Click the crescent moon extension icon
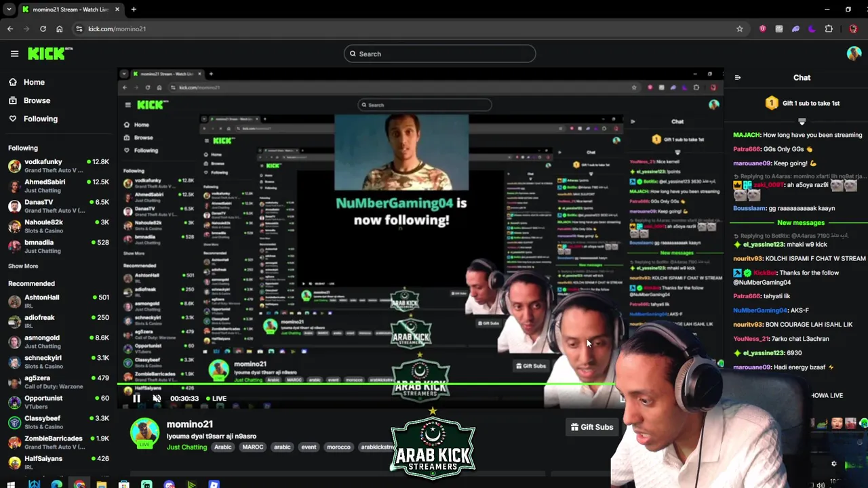This screenshot has height=488, width=868. pos(812,28)
